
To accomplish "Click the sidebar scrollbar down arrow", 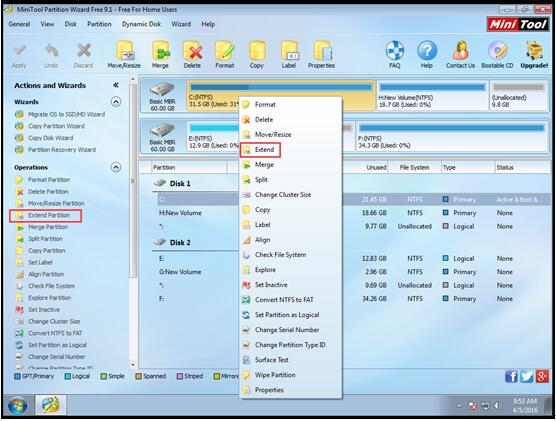I will [133, 364].
